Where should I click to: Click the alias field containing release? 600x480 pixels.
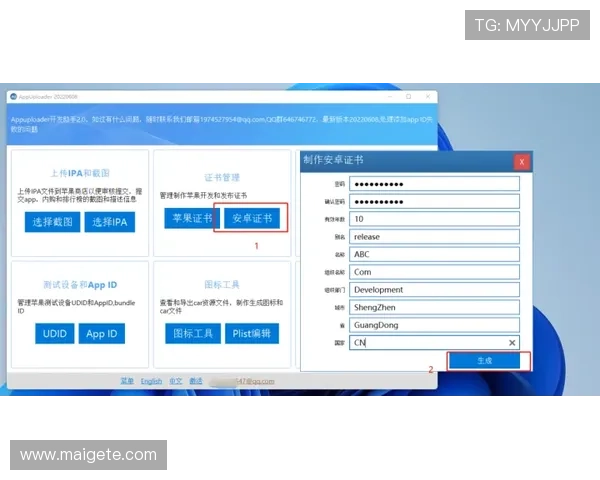click(x=434, y=237)
